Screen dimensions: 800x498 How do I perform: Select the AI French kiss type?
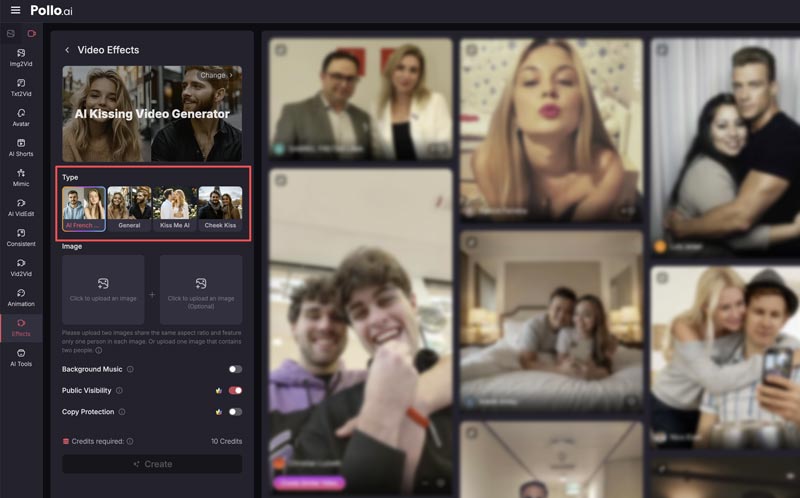pos(84,209)
